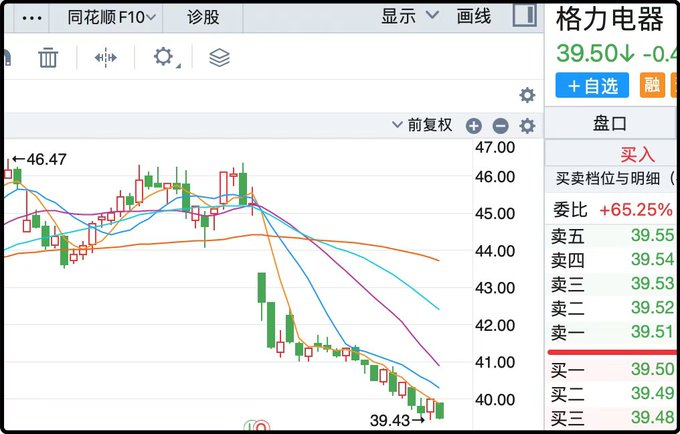Open the toolbar gear settings icon
Viewport: 680px width, 434px height.
coord(164,57)
